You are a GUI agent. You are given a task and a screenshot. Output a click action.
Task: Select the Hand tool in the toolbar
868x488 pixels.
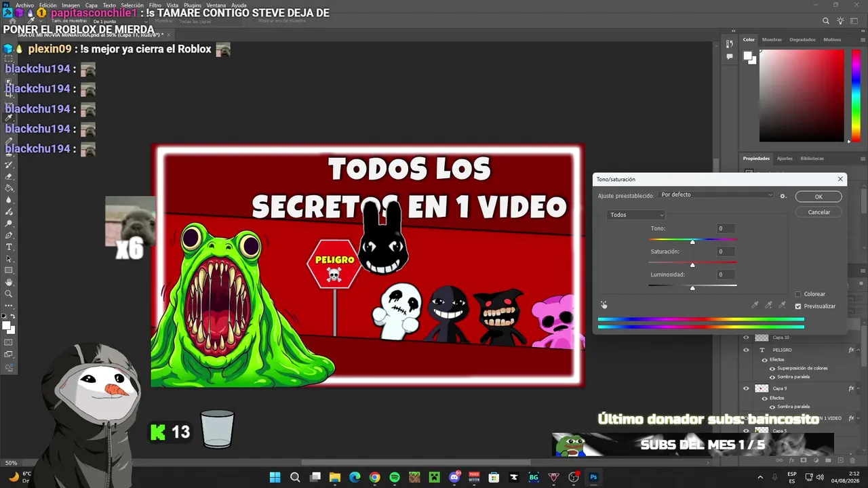(9, 282)
